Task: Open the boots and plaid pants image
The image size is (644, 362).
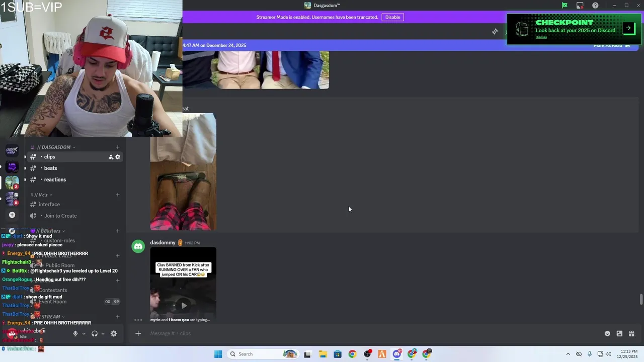Action: coord(183,171)
